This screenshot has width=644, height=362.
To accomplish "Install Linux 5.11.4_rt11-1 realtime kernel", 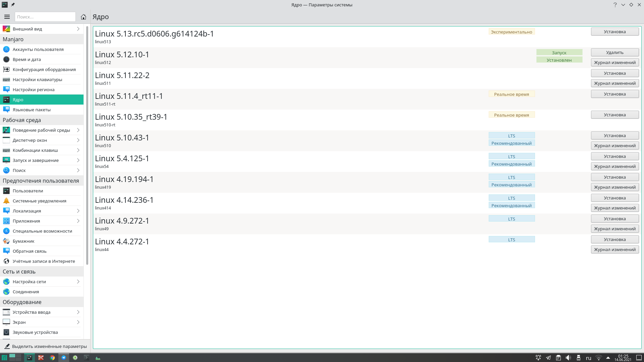I will coord(615,94).
